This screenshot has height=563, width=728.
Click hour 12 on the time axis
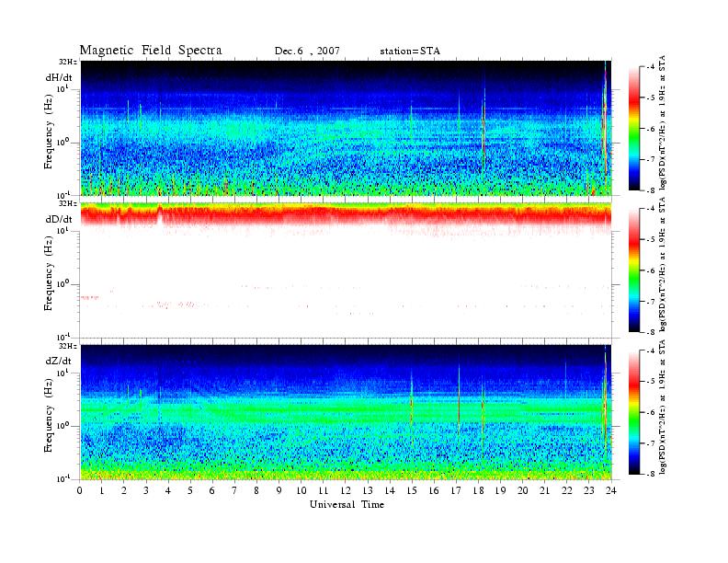point(346,491)
